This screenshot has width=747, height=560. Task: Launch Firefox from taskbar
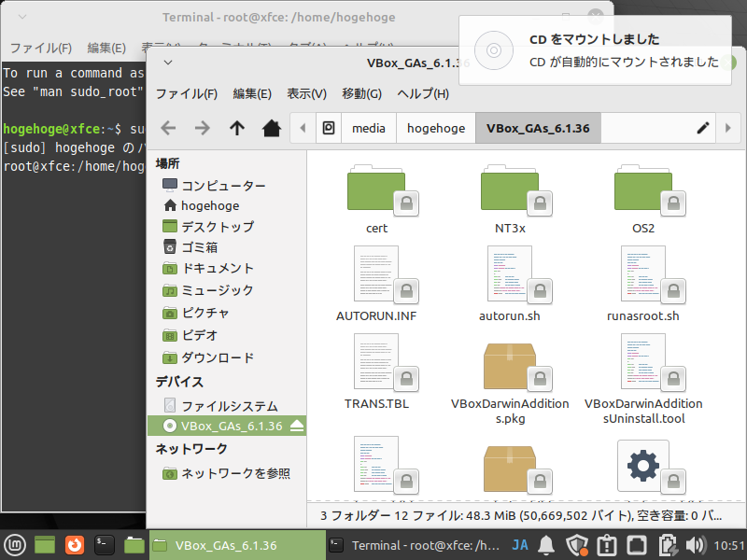(75, 545)
